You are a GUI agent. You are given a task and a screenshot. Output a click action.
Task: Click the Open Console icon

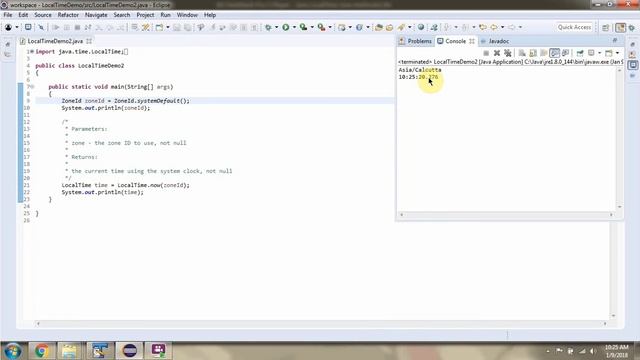609,53
